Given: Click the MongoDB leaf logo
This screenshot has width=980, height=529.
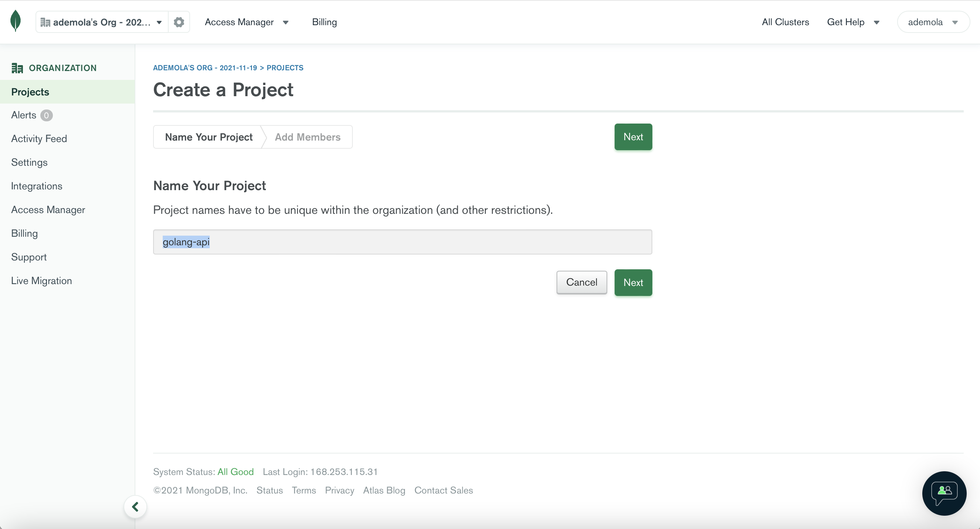Looking at the screenshot, I should click(x=15, y=21).
